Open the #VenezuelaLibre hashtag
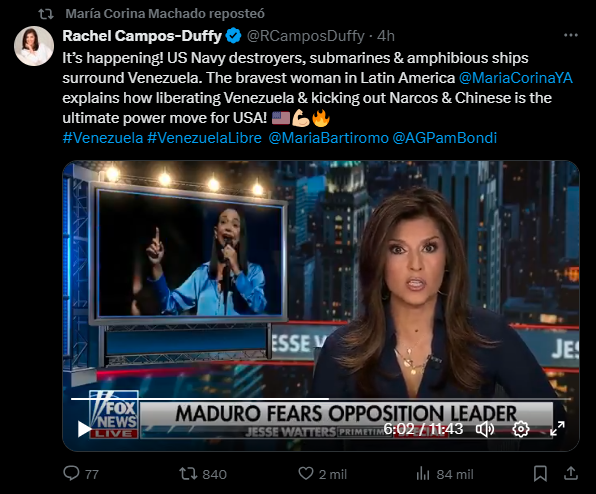 (x=204, y=138)
